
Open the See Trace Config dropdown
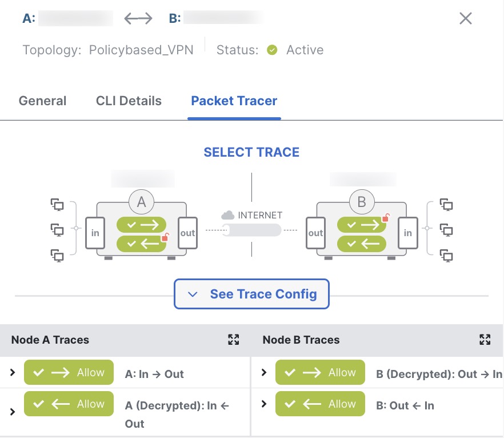point(251,294)
